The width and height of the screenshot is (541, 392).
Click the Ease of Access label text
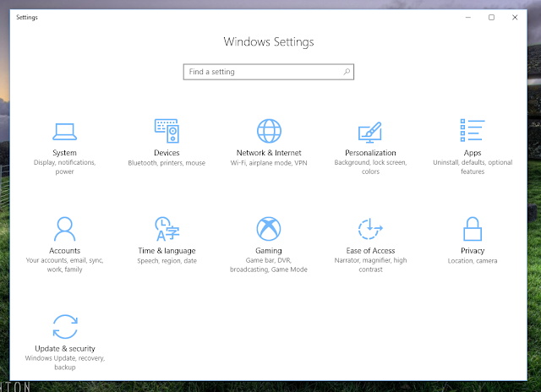(370, 251)
